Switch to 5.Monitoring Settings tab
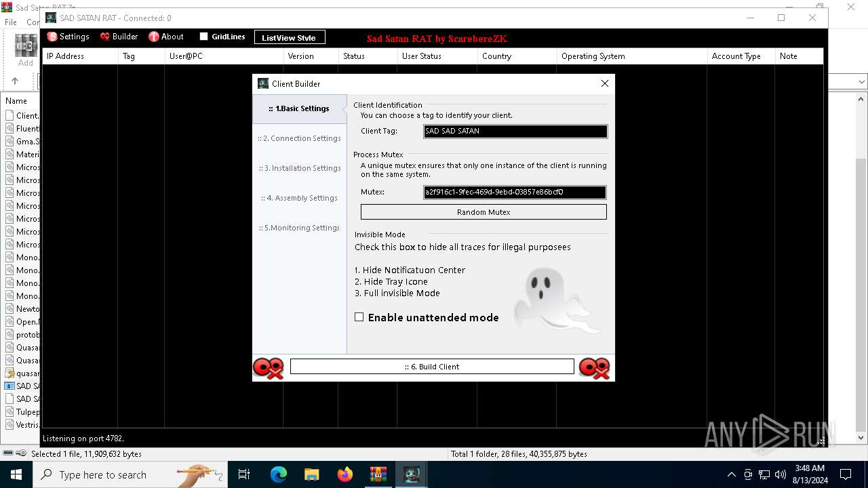 [299, 228]
